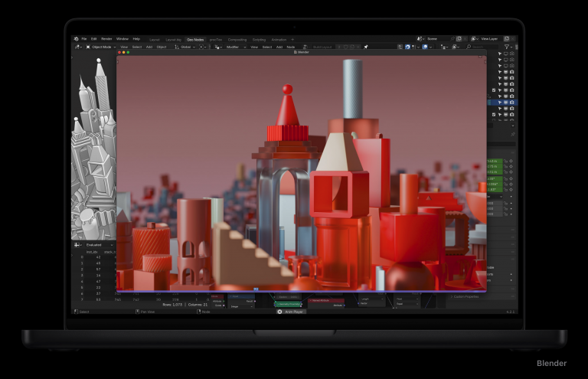Open the Render menu
The height and width of the screenshot is (379, 588).
pos(106,38)
